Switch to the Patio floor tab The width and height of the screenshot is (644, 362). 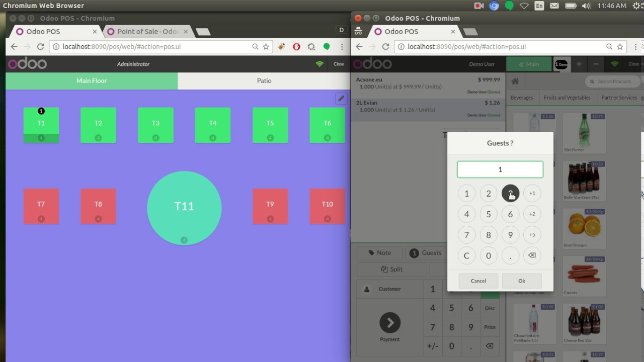pos(264,80)
